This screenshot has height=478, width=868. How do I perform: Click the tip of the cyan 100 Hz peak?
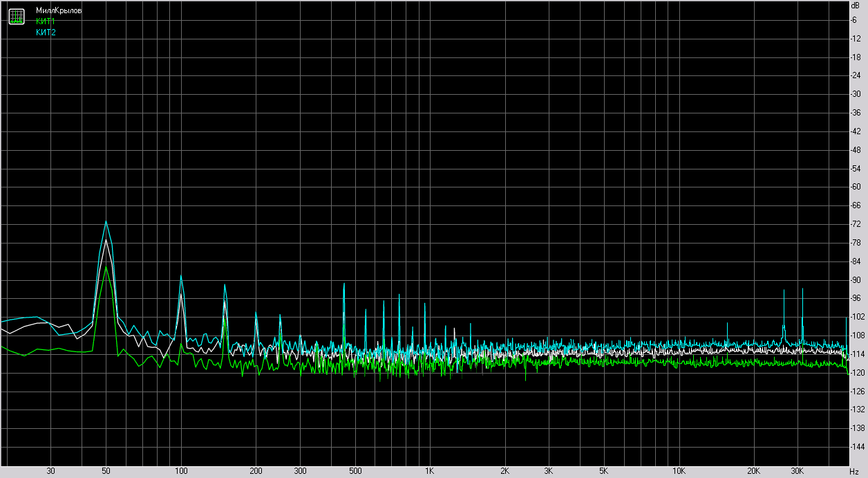[181, 275]
